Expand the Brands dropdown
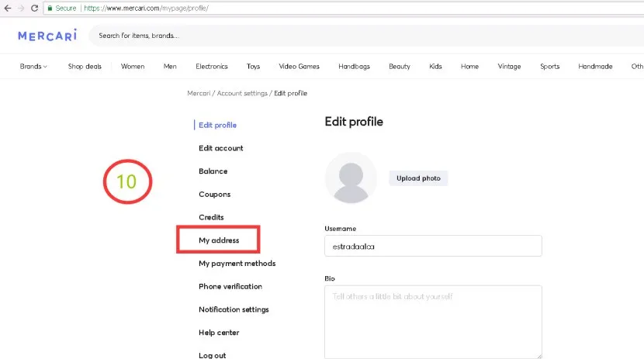Image resolution: width=644 pixels, height=359 pixels. pos(33,67)
